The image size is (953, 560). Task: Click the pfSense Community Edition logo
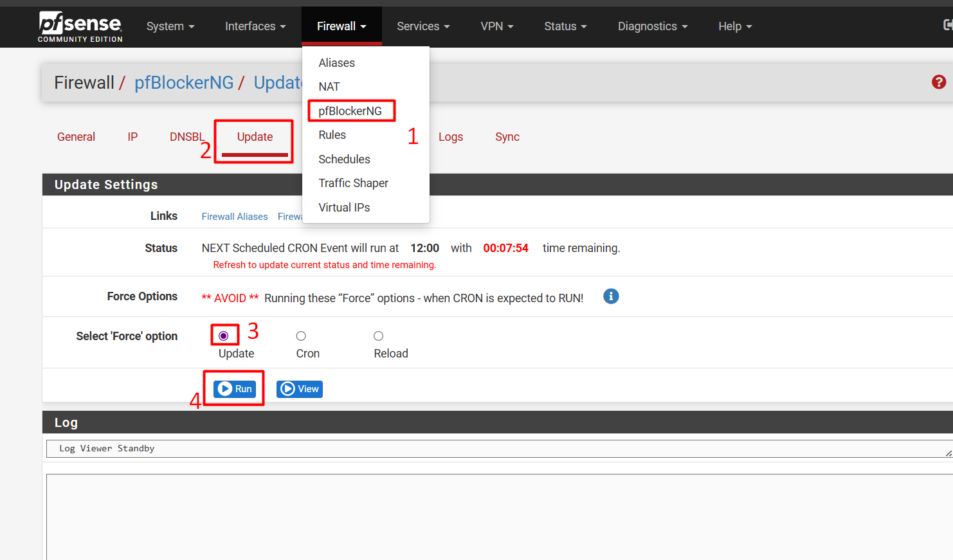click(80, 27)
